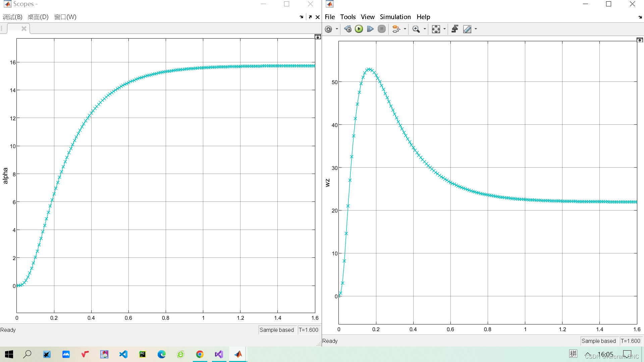
Task: Undock the Scopes panel using arrow icon
Action: 310,17
